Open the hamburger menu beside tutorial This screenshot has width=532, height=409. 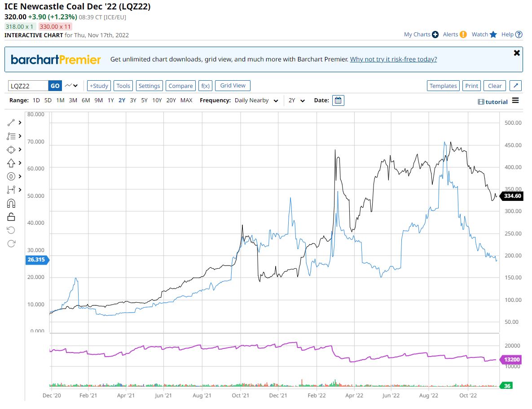(515, 101)
